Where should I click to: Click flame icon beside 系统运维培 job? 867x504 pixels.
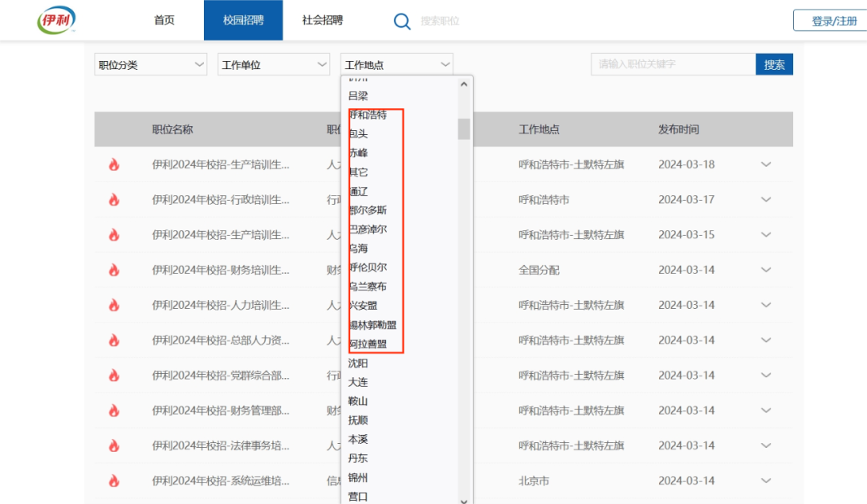[x=114, y=481]
